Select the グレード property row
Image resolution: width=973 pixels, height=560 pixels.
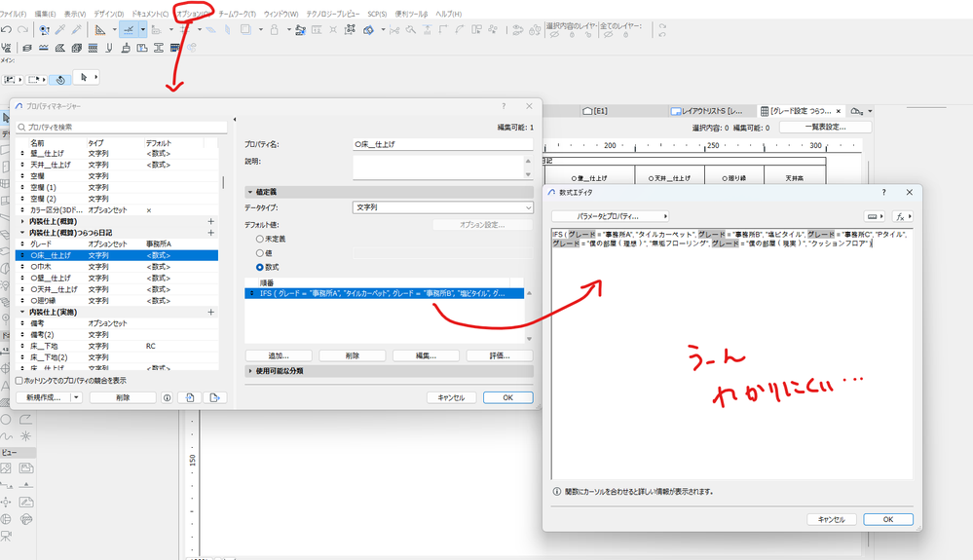(x=117, y=244)
